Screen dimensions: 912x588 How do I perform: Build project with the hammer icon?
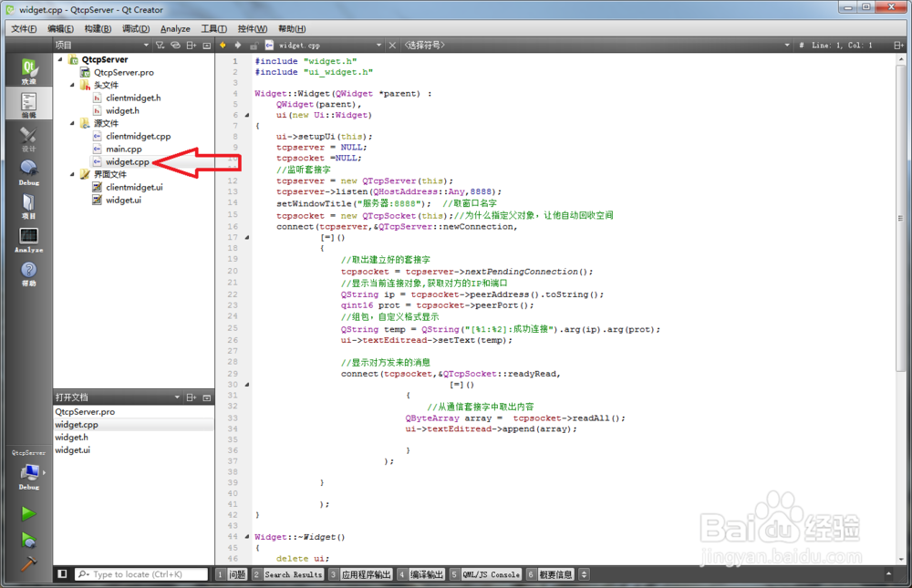click(28, 563)
